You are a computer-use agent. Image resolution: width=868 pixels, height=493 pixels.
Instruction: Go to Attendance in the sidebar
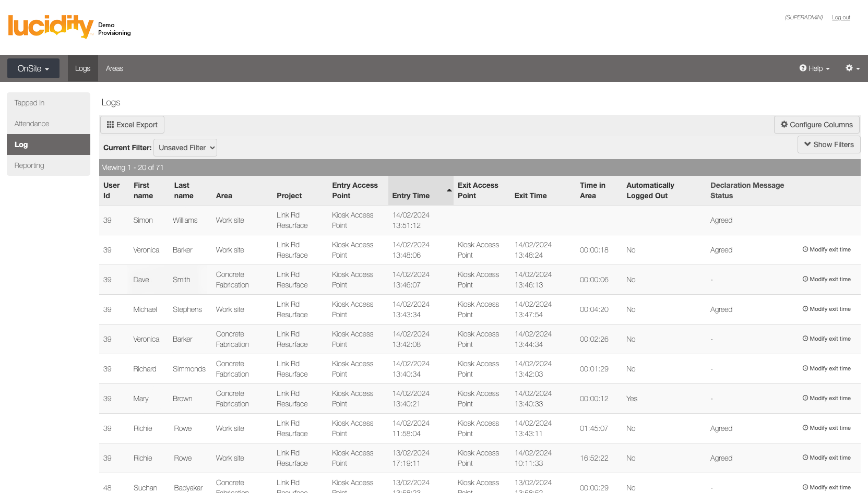[x=32, y=124]
